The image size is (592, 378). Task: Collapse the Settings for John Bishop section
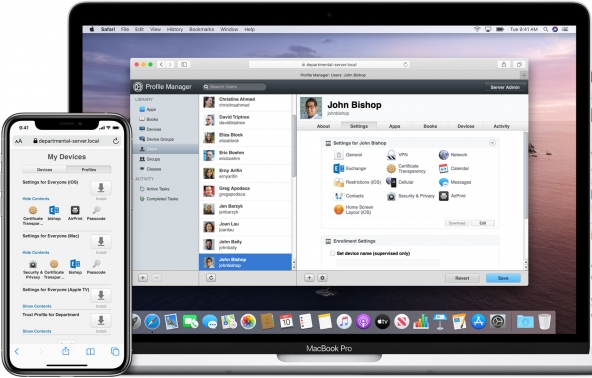[492, 143]
